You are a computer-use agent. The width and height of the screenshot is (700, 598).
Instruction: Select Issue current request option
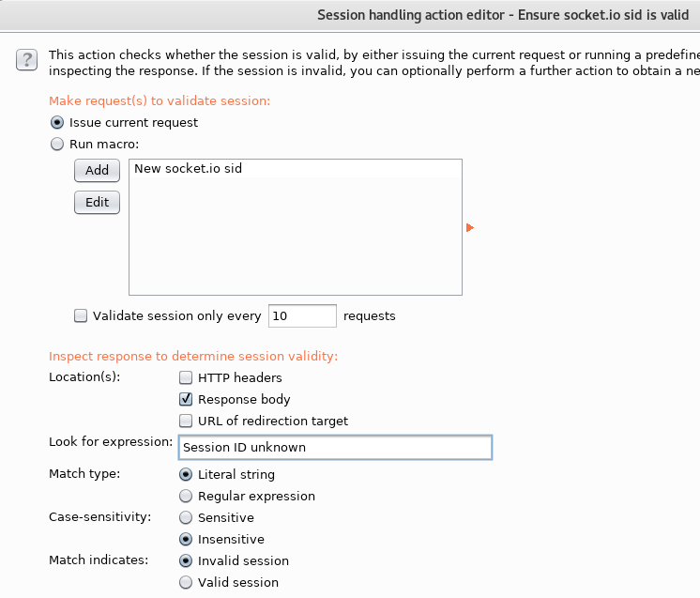(x=56, y=122)
